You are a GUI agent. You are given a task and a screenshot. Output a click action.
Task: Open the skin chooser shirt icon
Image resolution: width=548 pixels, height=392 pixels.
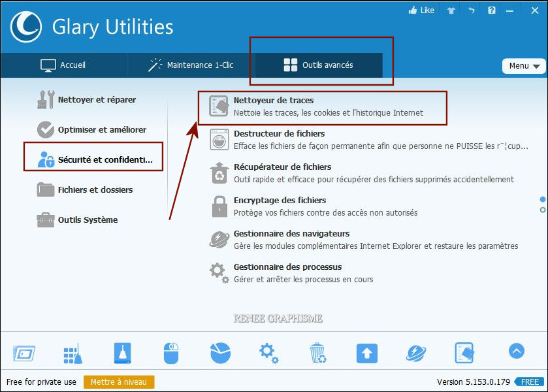click(x=451, y=10)
